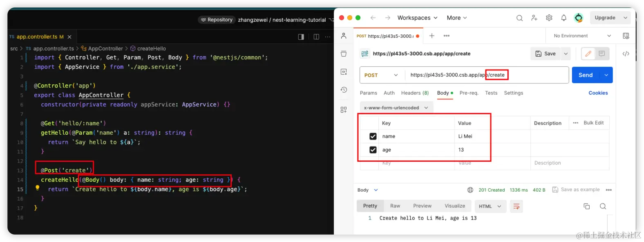Select the Raw response view
644x242 pixels.
point(395,206)
